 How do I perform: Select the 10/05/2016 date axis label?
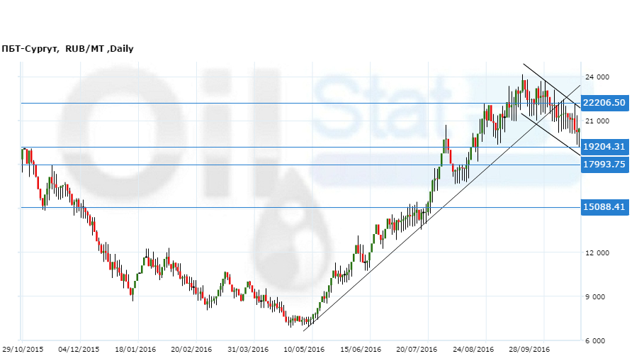[304, 349]
